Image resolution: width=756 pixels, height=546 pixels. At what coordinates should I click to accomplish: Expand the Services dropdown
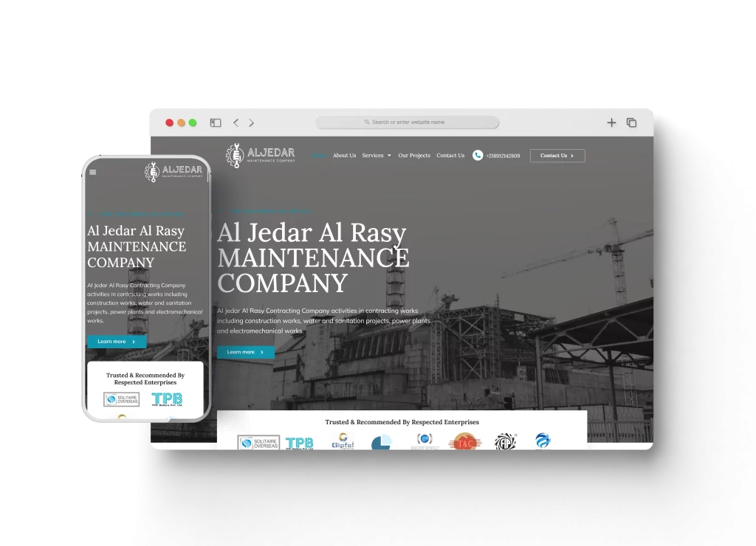376,156
